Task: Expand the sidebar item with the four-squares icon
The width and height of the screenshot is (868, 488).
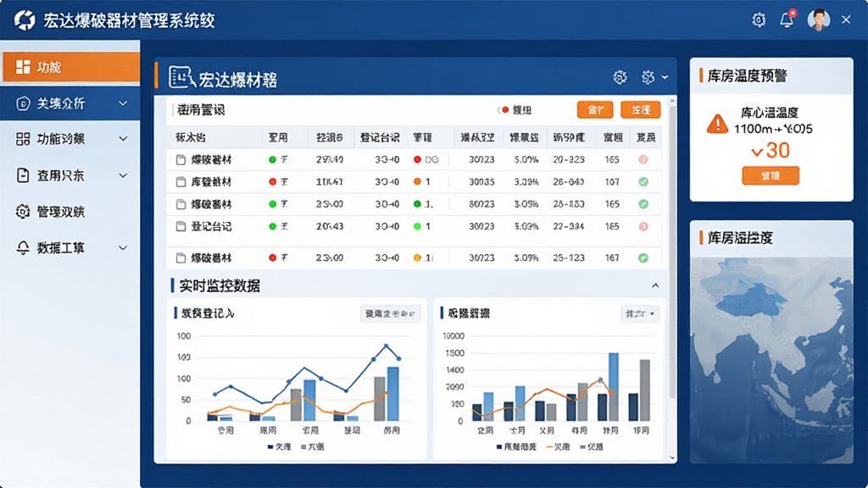Action: (x=123, y=139)
